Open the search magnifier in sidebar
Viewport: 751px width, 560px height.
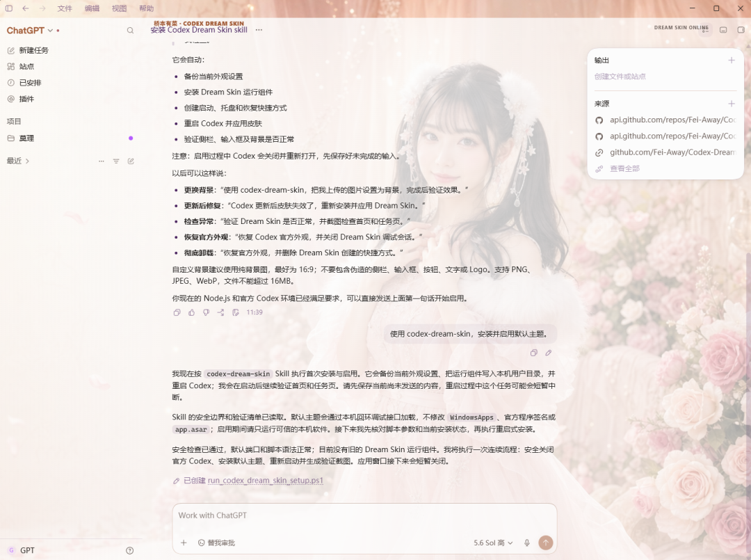point(130,30)
